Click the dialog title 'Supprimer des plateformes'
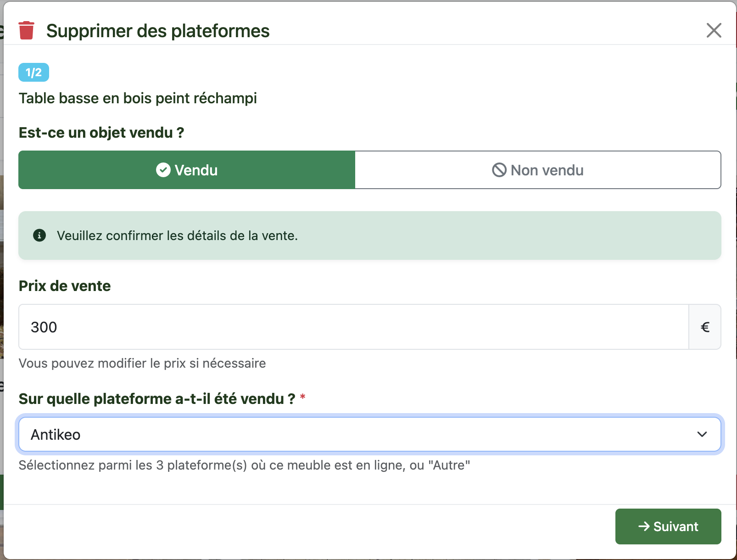 (x=157, y=30)
